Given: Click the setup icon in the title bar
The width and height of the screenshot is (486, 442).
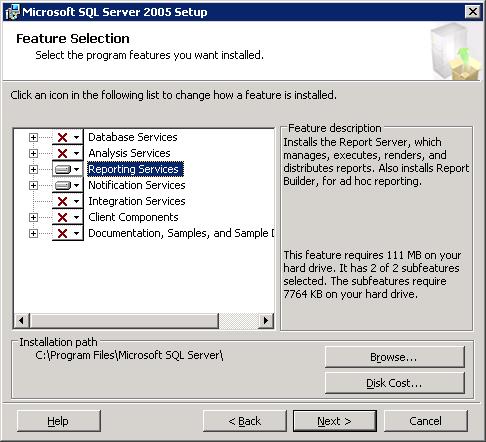Looking at the screenshot, I should pyautogui.click(x=12, y=12).
